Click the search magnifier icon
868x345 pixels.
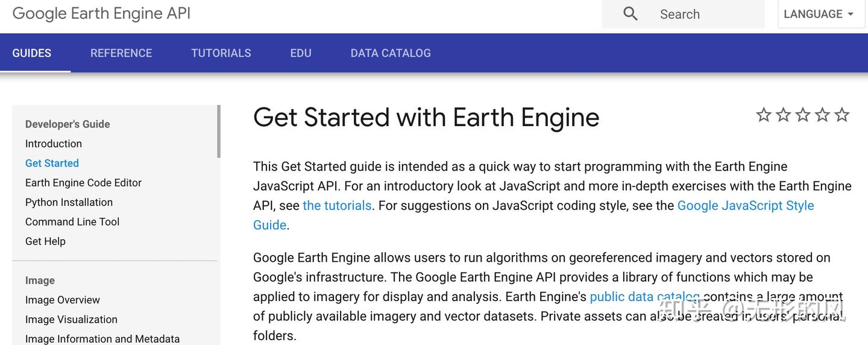pyautogui.click(x=630, y=14)
